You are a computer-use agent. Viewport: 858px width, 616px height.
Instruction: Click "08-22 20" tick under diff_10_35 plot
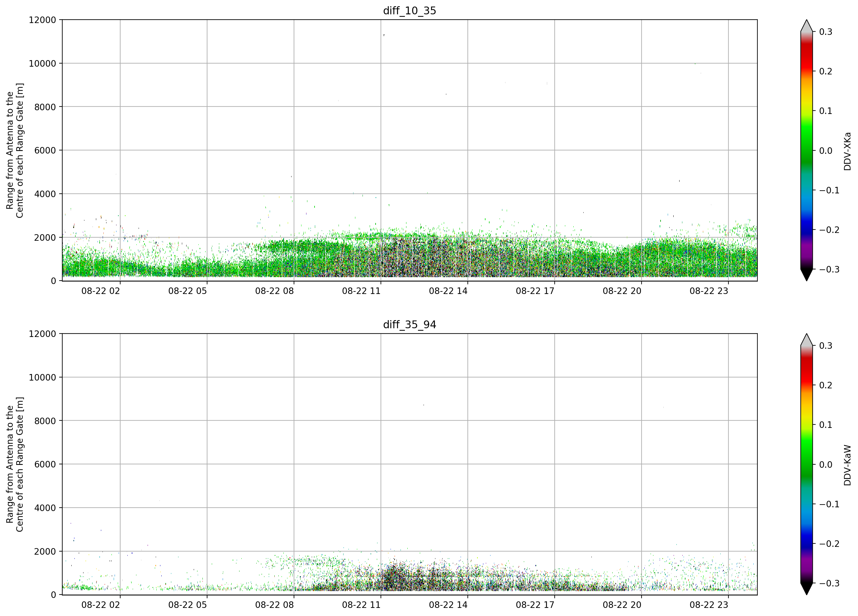pos(622,291)
